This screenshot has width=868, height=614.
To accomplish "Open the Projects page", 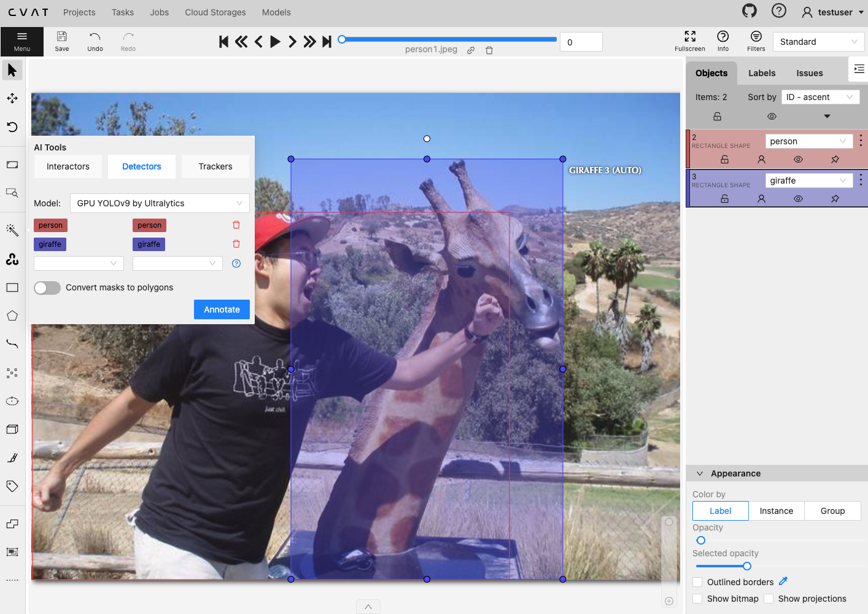I will 79,12.
